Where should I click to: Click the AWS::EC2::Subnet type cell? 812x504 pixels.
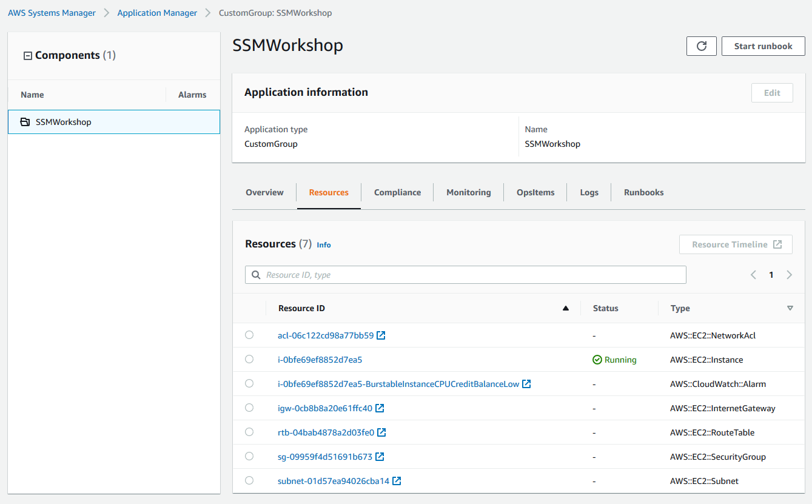[x=704, y=481]
